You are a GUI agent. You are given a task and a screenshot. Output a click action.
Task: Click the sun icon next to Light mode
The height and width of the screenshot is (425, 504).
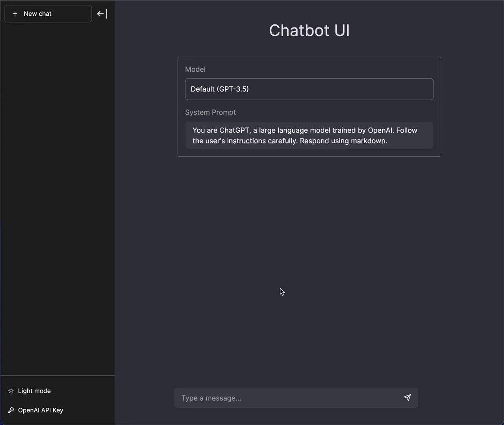tap(11, 391)
